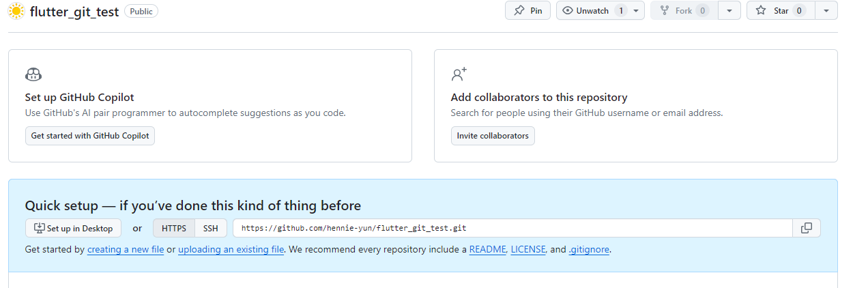
Task: Click the sun avatar icon beside flutter_git_test
Action: (16, 11)
